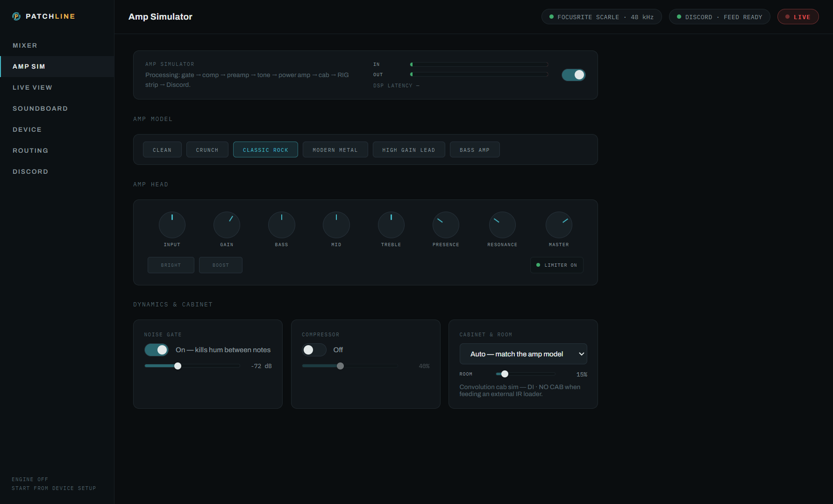Choose the Modern Metal amp model
This screenshot has width=833, height=504.
[x=335, y=150]
